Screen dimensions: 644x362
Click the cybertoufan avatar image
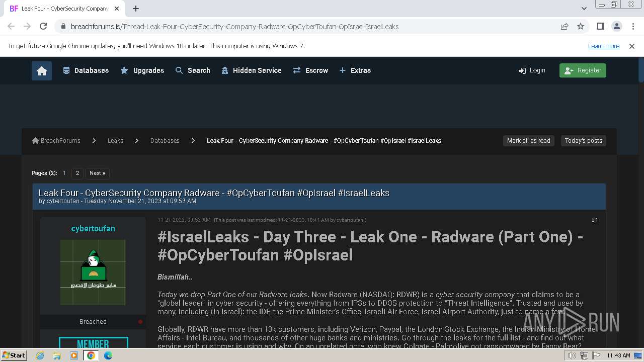93,273
